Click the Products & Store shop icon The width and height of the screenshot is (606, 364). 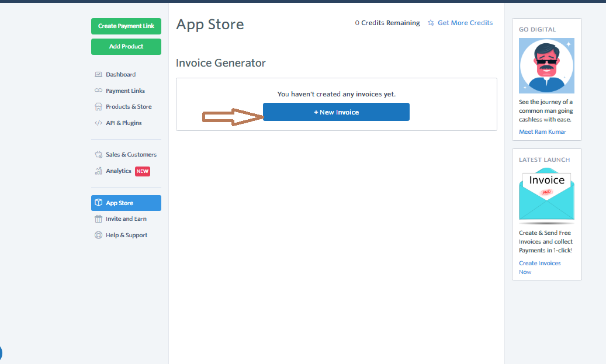99,107
